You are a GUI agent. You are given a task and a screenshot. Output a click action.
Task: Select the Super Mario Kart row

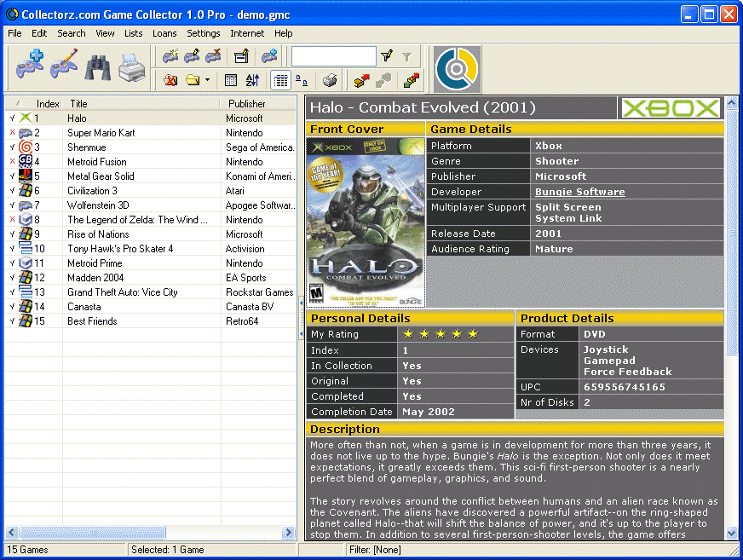(151, 133)
